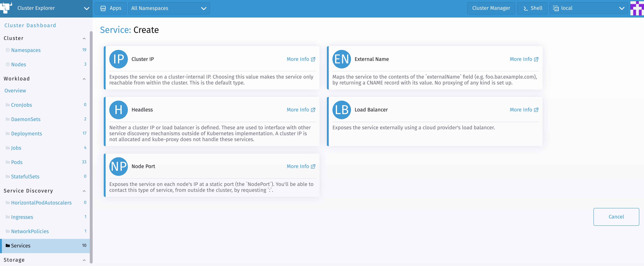Image resolution: width=644 pixels, height=266 pixels.
Task: Open the local cluster selector
Action: pos(588,8)
